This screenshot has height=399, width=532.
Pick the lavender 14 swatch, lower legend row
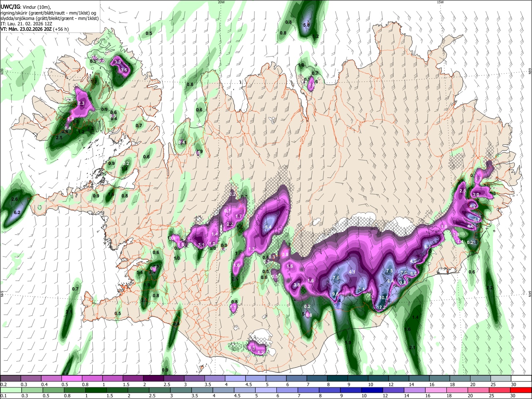pyautogui.click(x=414, y=390)
